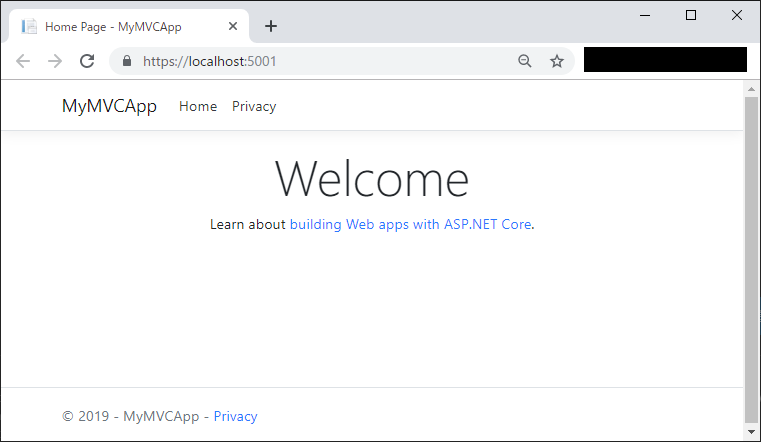The image size is (761, 442).
Task: Reload the page with the refresh icon
Action: click(x=87, y=61)
